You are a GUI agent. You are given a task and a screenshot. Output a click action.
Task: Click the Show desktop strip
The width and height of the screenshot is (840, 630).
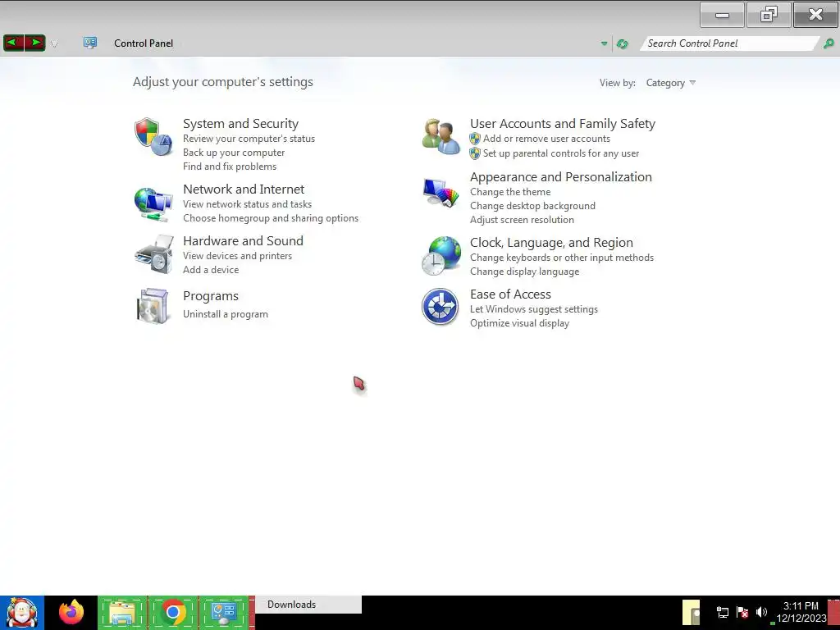[x=834, y=613]
